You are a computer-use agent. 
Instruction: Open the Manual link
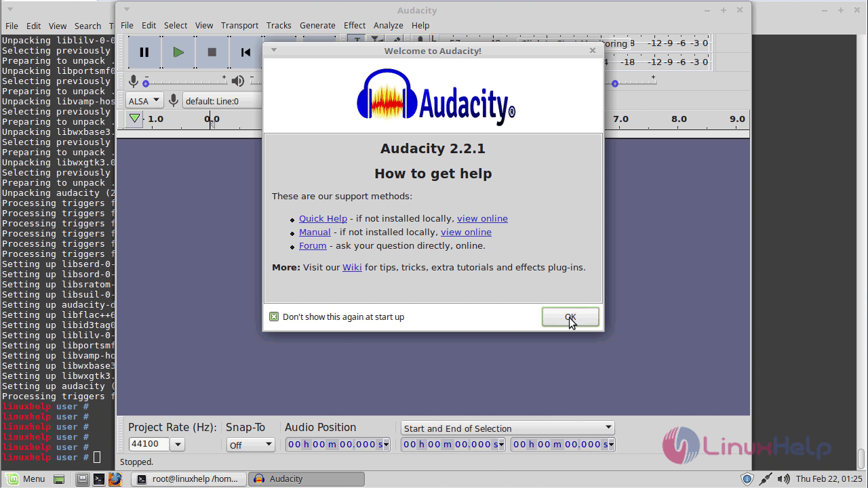point(315,232)
